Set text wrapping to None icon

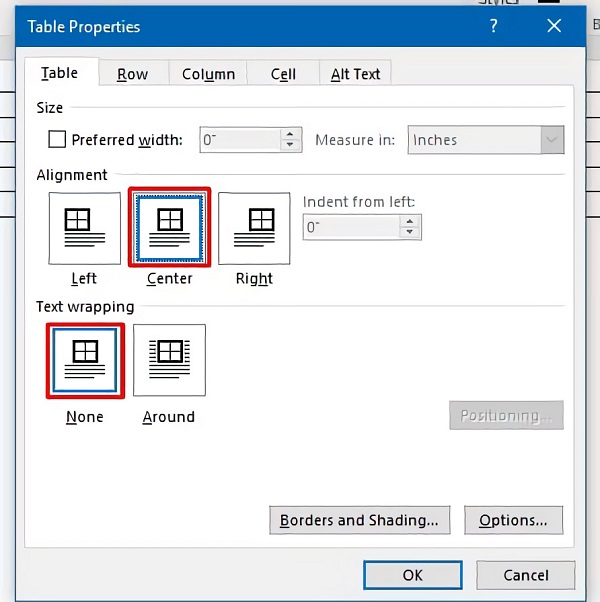click(84, 360)
